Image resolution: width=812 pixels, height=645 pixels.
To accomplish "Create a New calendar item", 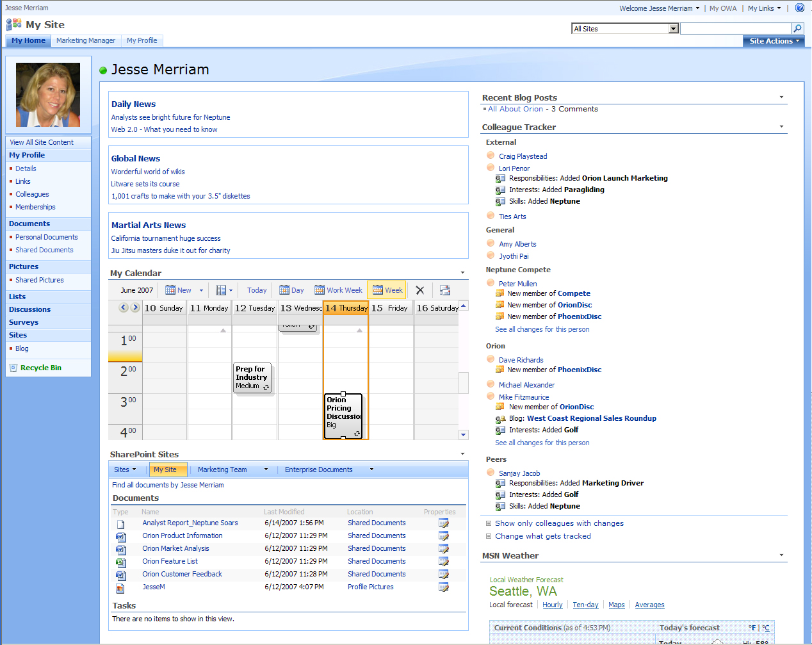I will click(179, 290).
